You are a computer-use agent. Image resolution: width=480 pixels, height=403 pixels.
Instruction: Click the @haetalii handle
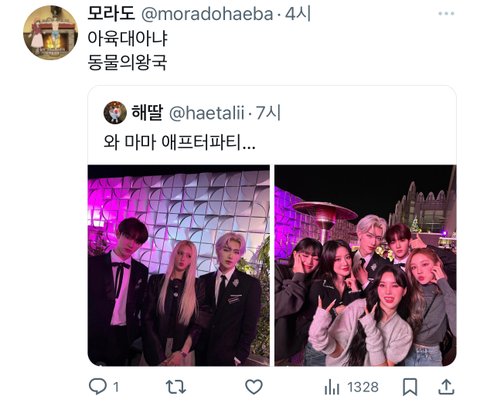tap(207, 113)
